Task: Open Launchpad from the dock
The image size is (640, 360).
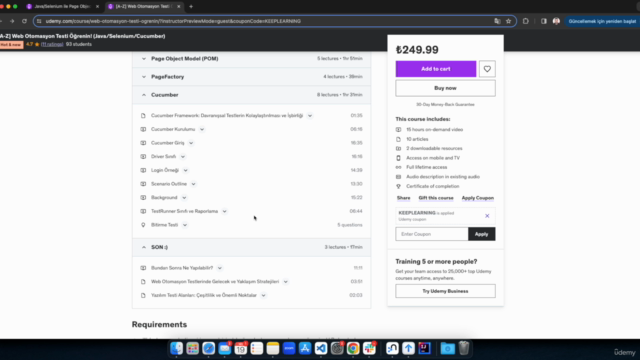Action: coord(192,348)
